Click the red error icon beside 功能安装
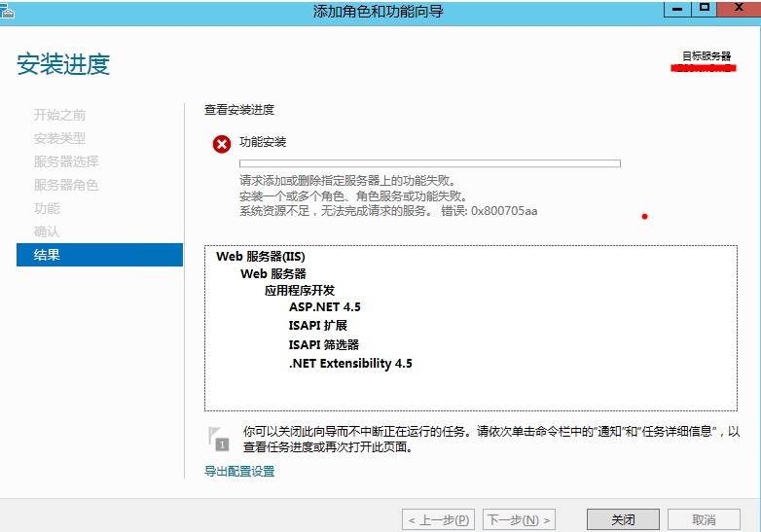The image size is (761, 532). click(x=222, y=145)
